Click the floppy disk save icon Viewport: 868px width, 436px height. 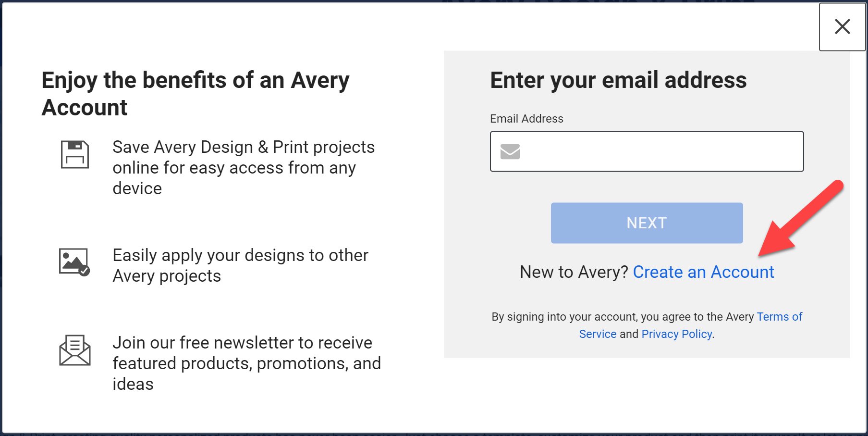75,154
